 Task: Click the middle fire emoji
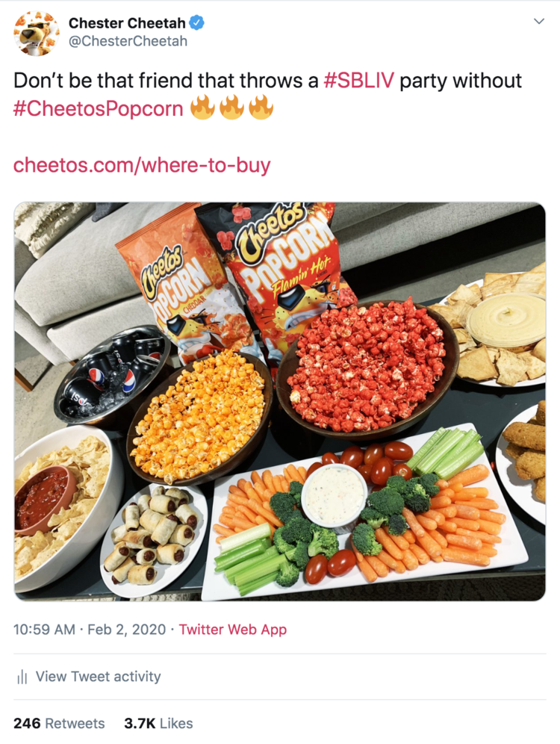point(231,108)
